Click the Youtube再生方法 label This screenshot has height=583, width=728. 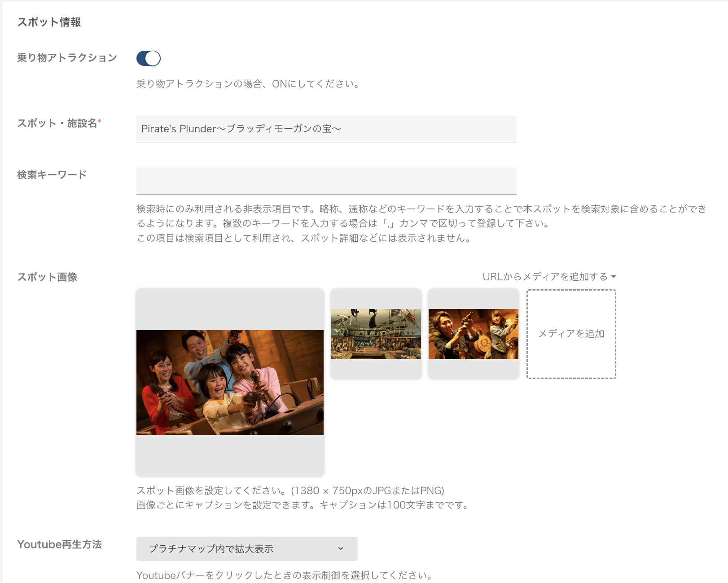[60, 544]
